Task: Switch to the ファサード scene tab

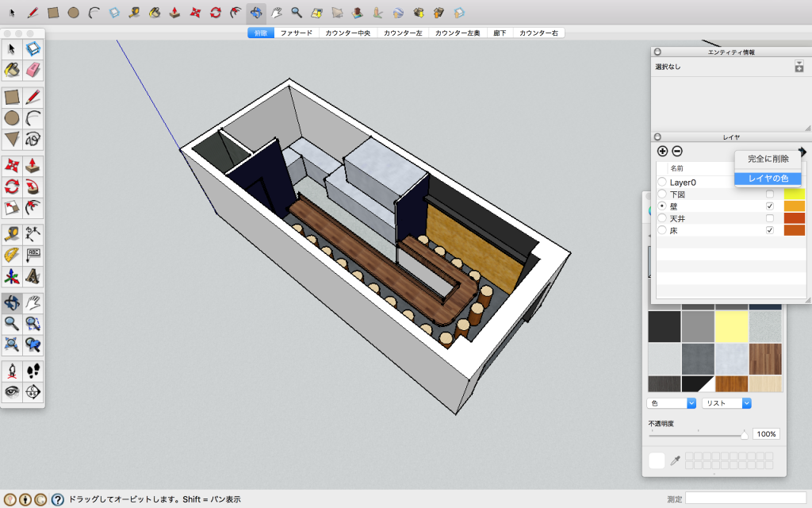Action: tap(296, 33)
